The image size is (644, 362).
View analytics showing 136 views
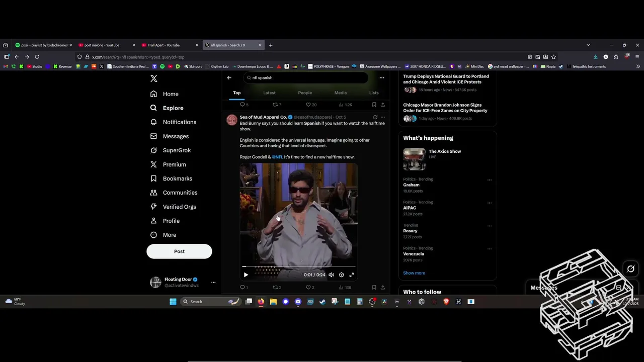pyautogui.click(x=345, y=288)
